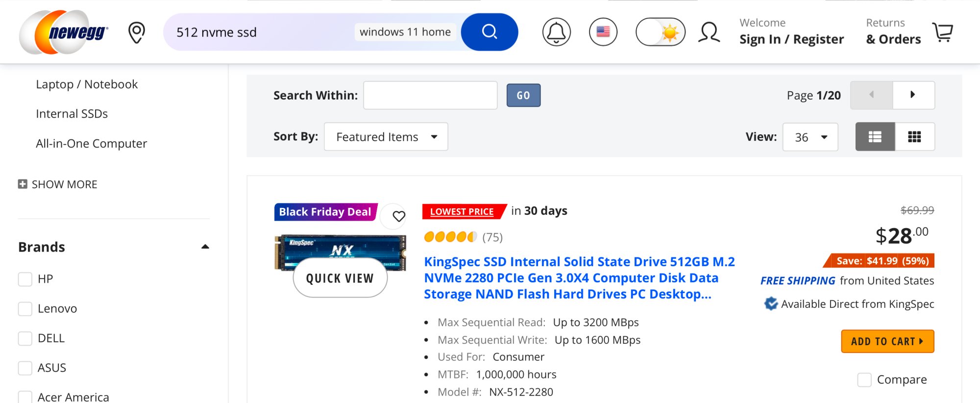Click the US flag country selector
The height and width of the screenshot is (403, 980).
point(603,32)
